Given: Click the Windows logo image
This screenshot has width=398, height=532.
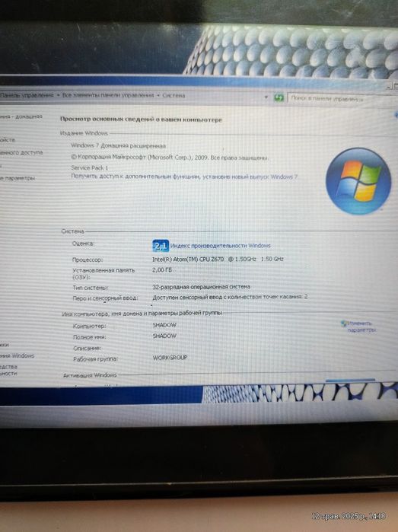Looking at the screenshot, I should pos(358,181).
